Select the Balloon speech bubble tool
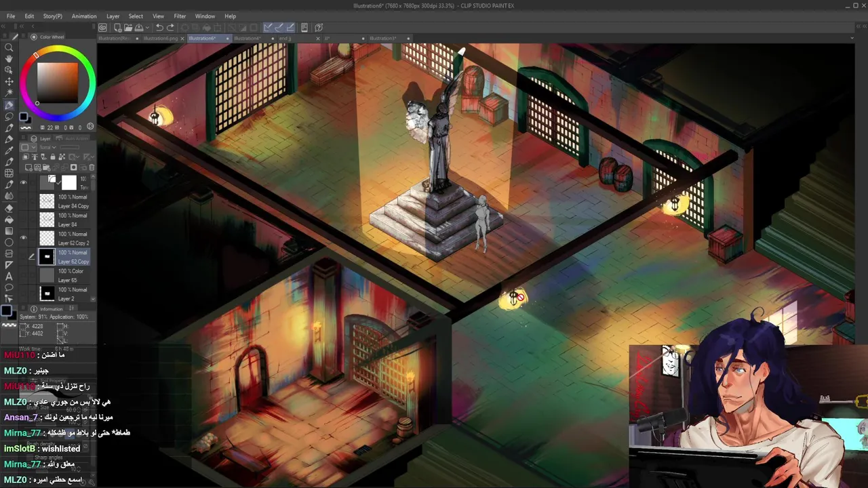Viewport: 868px width, 488px height. (9, 288)
